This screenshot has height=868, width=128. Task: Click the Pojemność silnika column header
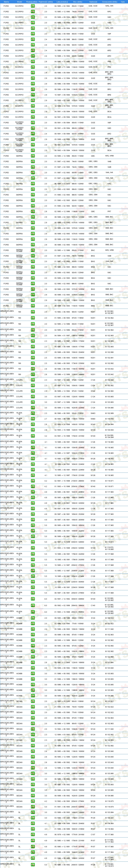pyautogui.click(x=46, y=2)
